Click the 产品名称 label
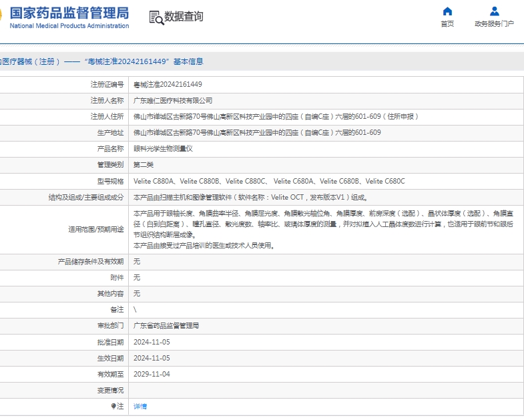Viewport: 524px width, 420px height. [x=110, y=148]
